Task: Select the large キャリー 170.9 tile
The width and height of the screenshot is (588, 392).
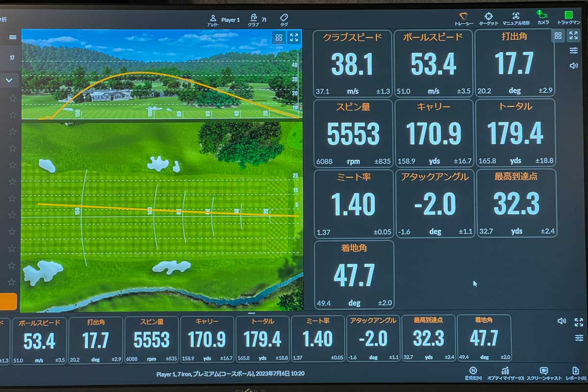Action: click(434, 133)
